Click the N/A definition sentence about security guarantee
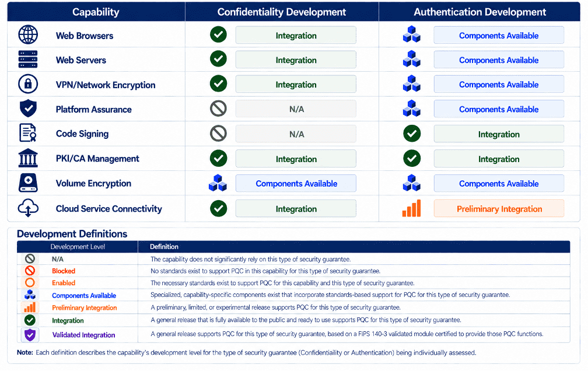588x371 pixels. (250, 259)
